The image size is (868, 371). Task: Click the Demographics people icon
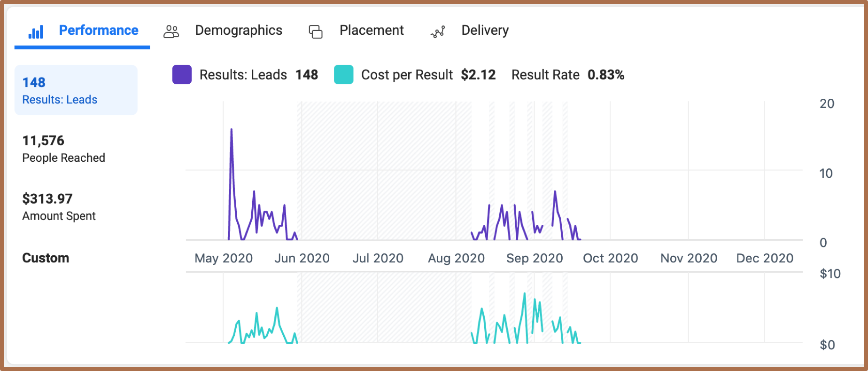click(171, 32)
